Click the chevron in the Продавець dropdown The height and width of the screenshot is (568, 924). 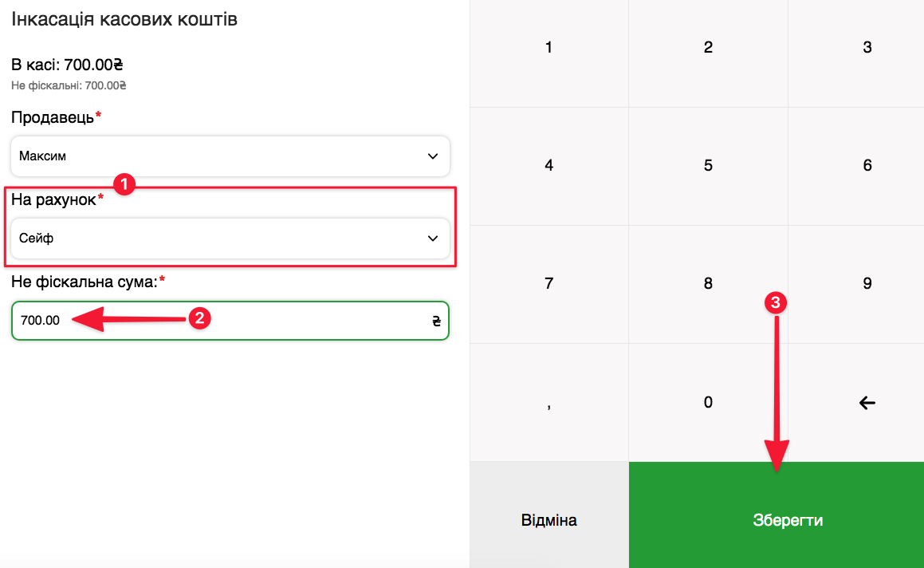point(433,156)
